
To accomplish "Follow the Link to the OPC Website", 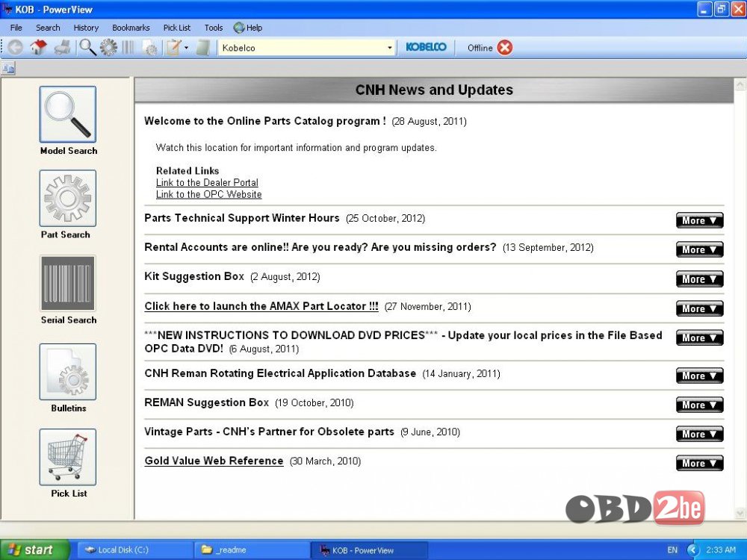I will click(208, 194).
